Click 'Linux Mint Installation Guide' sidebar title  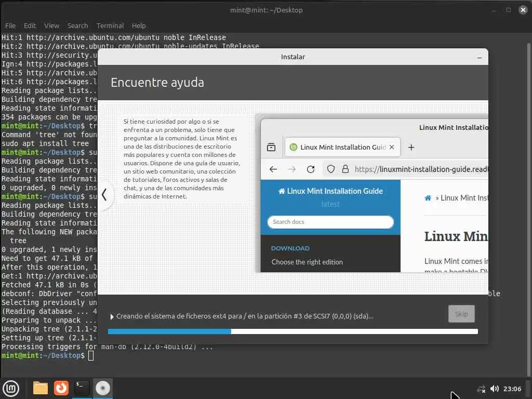pos(331,191)
